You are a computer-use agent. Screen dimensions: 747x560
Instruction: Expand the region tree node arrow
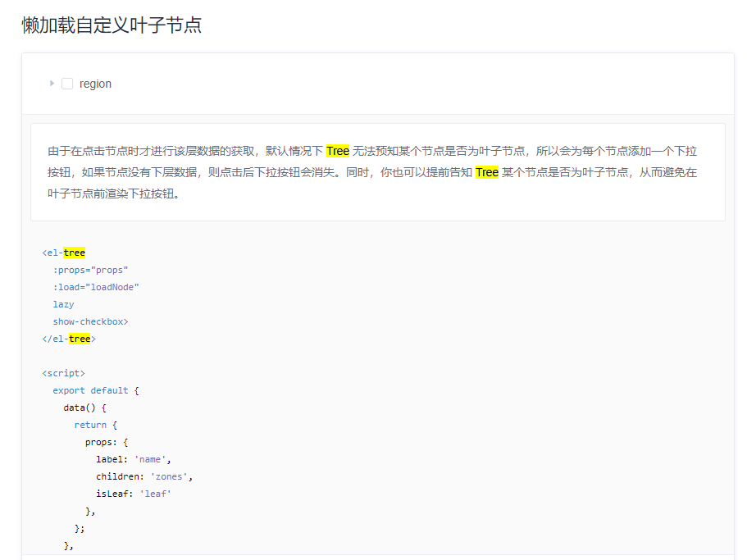coord(52,84)
